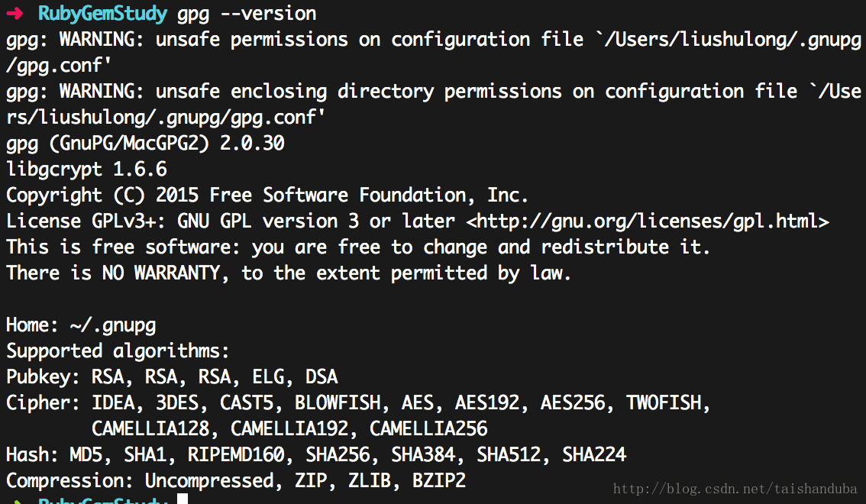Click the Copyright 2015 Free Software Foundation line
The width and height of the screenshot is (866, 504).
[x=267, y=195]
